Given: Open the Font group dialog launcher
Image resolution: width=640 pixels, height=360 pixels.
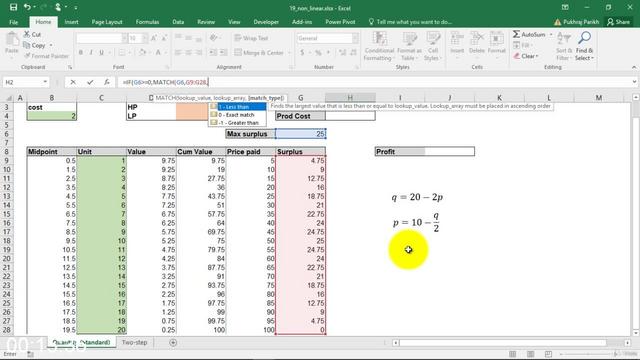Looking at the screenshot, I should pyautogui.click(x=167, y=67).
